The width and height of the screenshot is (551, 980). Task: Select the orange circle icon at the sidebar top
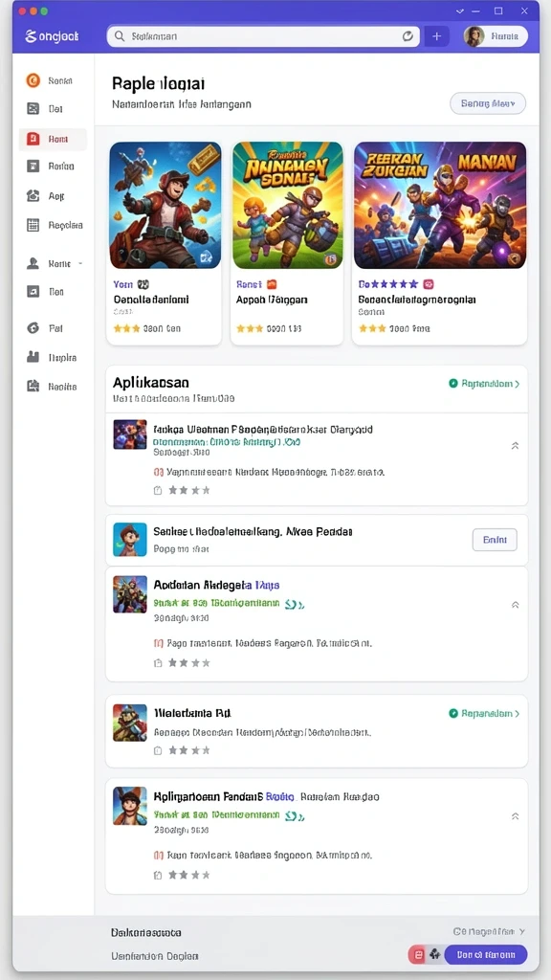(33, 80)
